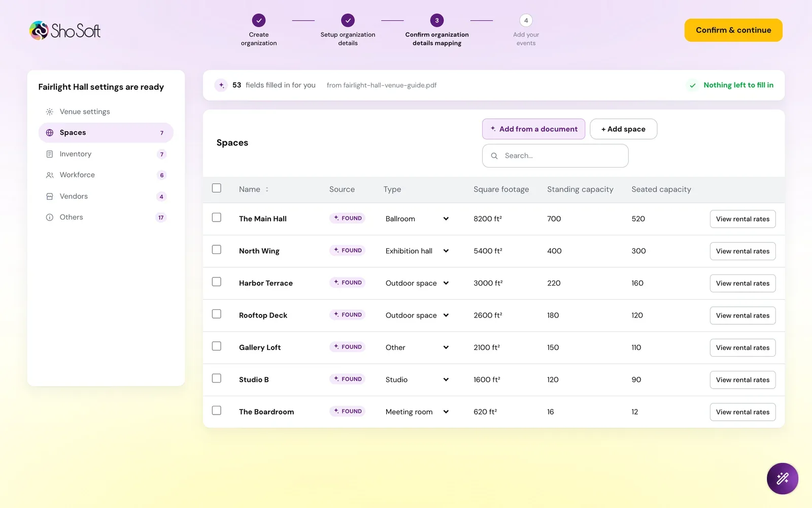Click FOUND badge for Studio B

tap(348, 379)
